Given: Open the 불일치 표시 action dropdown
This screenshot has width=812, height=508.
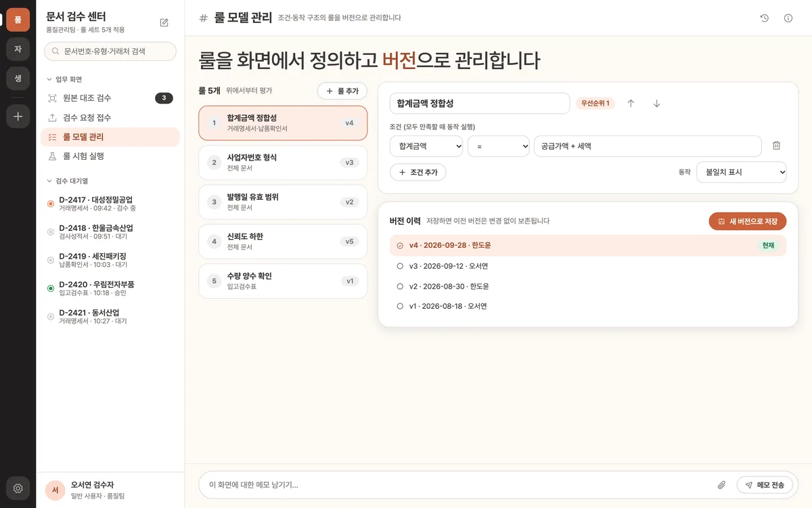Looking at the screenshot, I should [x=741, y=172].
